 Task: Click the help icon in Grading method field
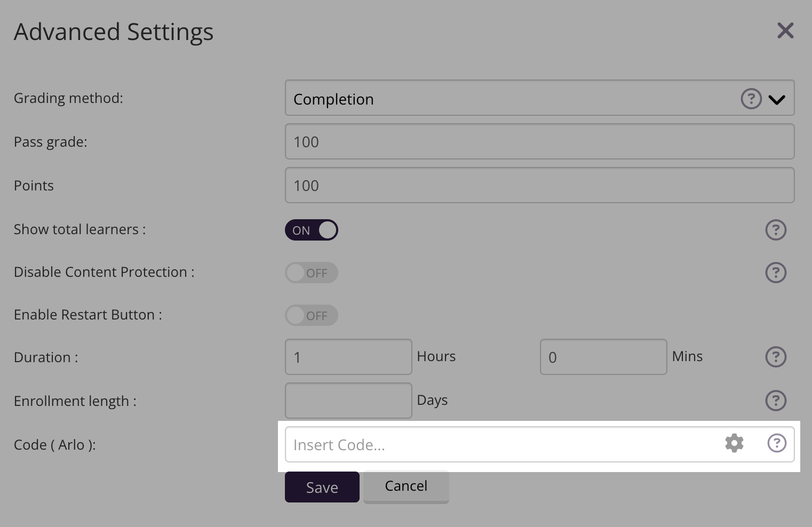pyautogui.click(x=751, y=99)
